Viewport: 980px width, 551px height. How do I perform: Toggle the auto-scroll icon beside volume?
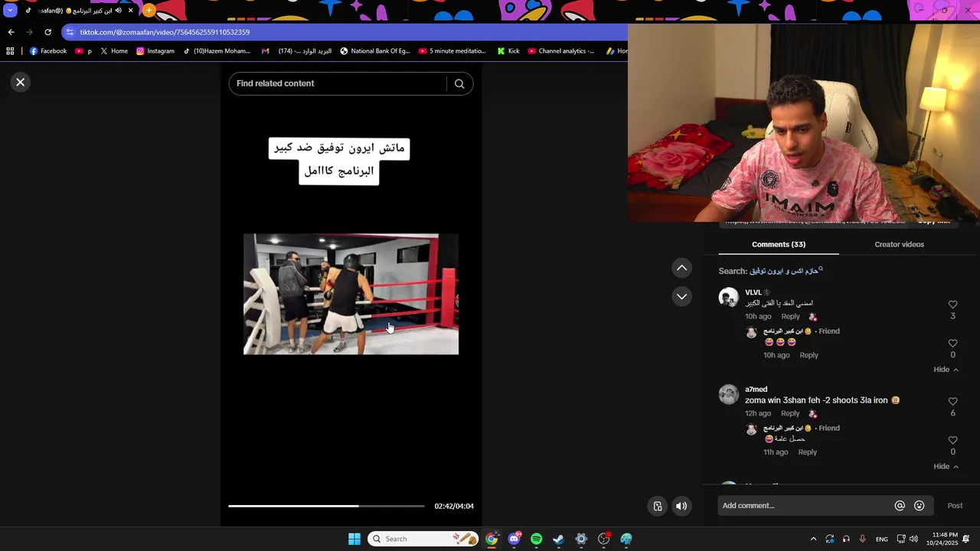click(658, 506)
